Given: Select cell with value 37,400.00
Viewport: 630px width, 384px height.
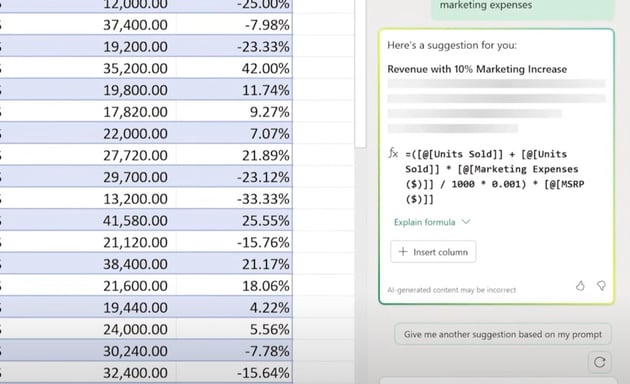Looking at the screenshot, I should click(88, 25).
